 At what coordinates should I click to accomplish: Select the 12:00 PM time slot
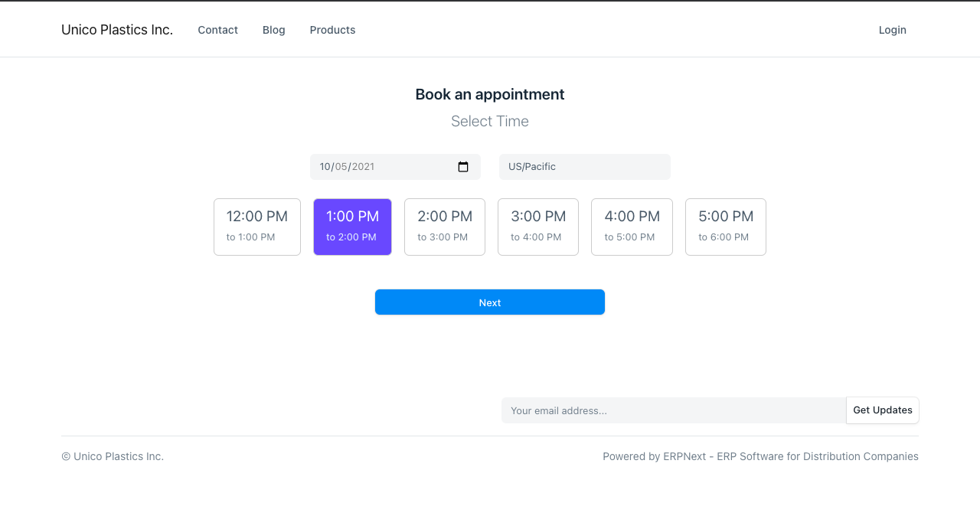[x=256, y=227]
